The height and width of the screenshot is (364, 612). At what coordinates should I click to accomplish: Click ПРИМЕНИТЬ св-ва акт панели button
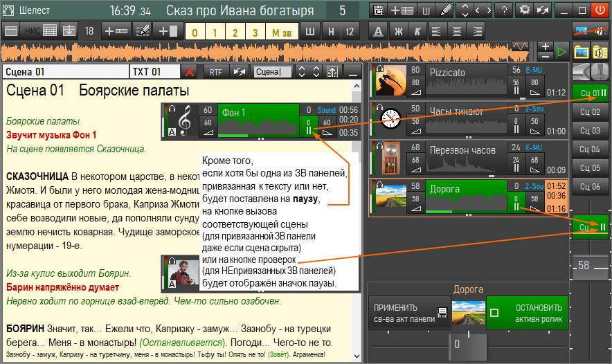tap(409, 313)
